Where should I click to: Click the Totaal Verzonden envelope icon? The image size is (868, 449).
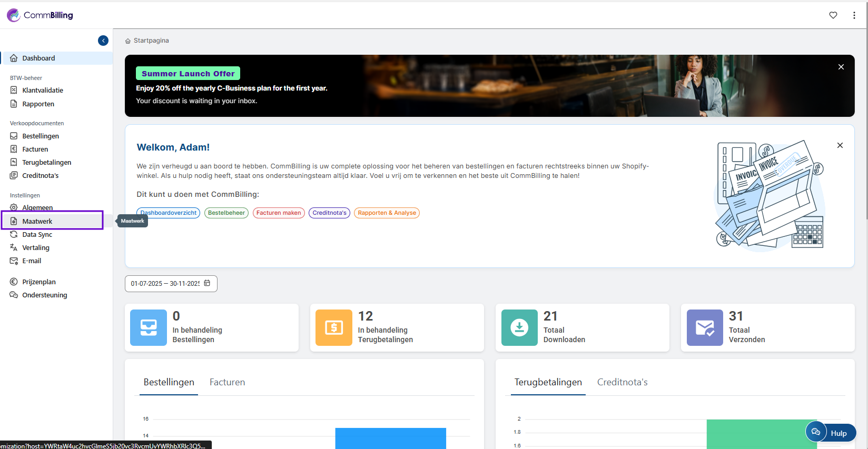click(705, 327)
